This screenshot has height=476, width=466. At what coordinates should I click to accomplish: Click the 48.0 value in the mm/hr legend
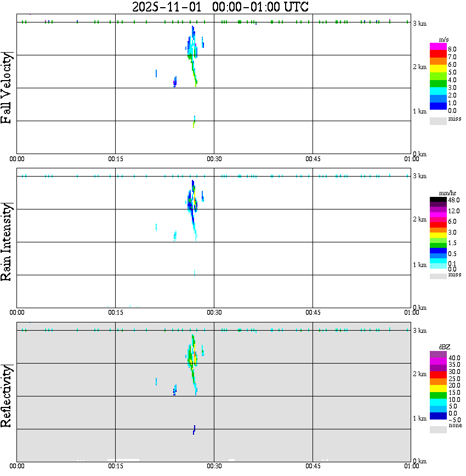[x=454, y=200]
